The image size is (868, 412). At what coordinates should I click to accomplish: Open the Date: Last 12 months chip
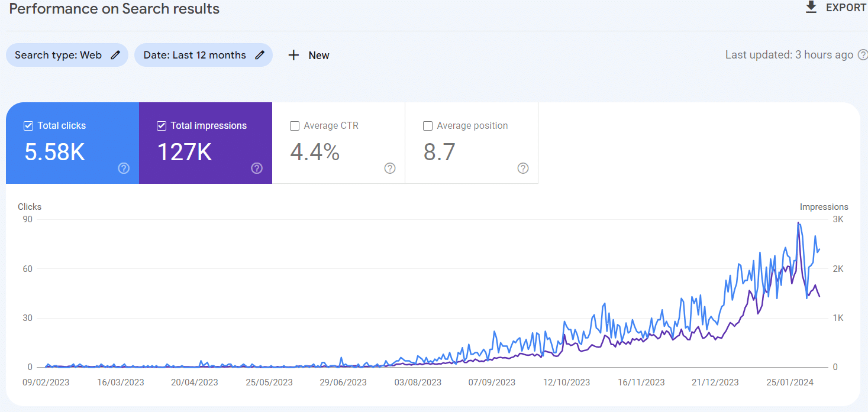tap(195, 55)
